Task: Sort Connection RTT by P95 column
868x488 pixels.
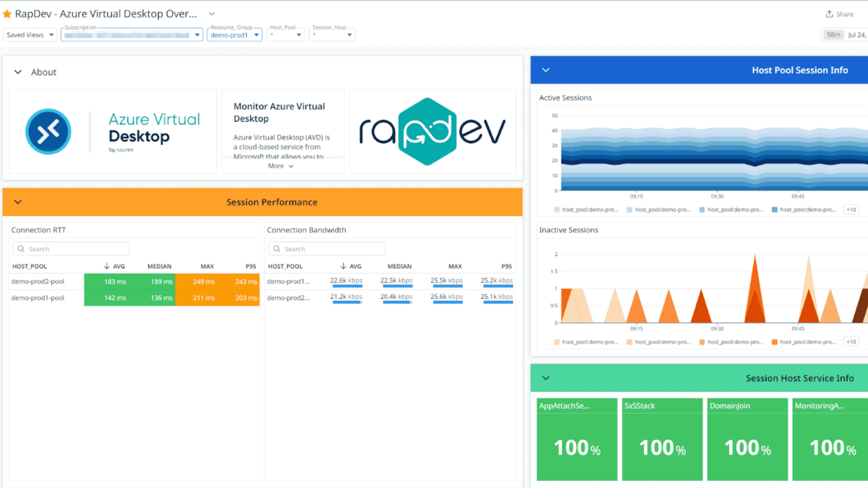Action: tap(251, 266)
